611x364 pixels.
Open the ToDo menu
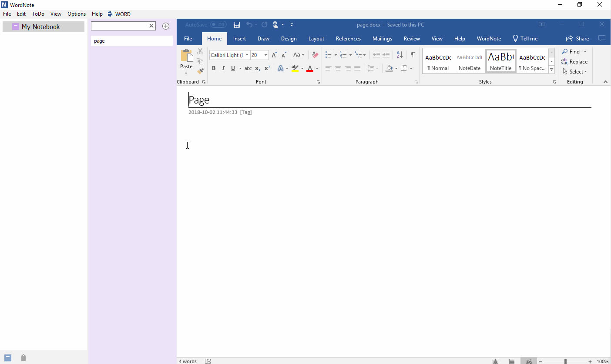tap(38, 13)
